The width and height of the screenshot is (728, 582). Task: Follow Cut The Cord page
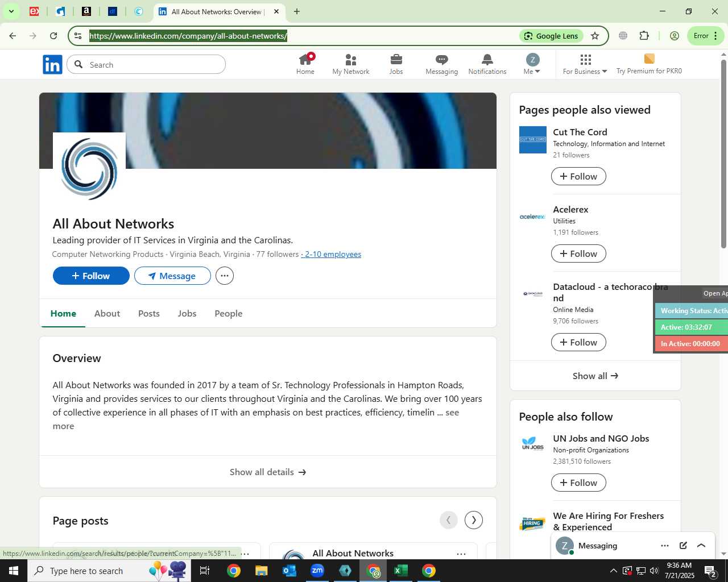578,176
